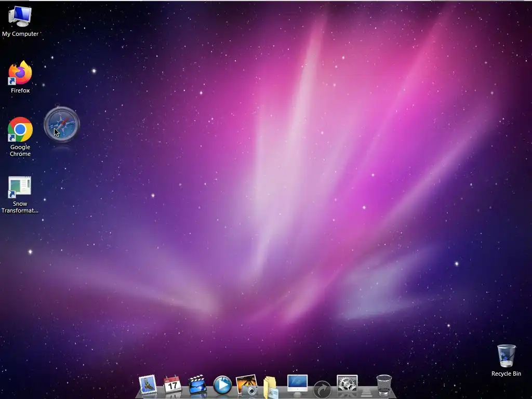This screenshot has width=532, height=399.
Task: Select the Recycle Bin desktop icon
Action: tap(506, 355)
